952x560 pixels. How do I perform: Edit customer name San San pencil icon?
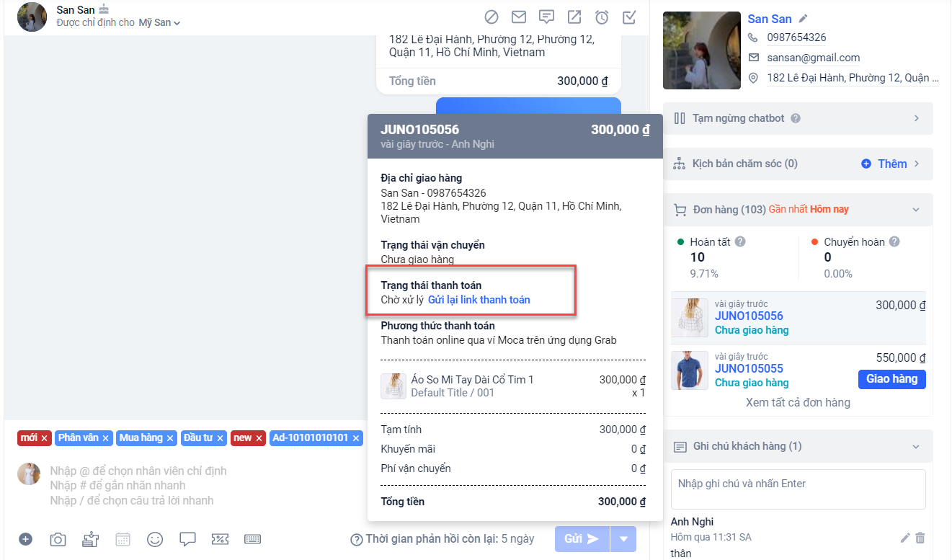tap(804, 19)
